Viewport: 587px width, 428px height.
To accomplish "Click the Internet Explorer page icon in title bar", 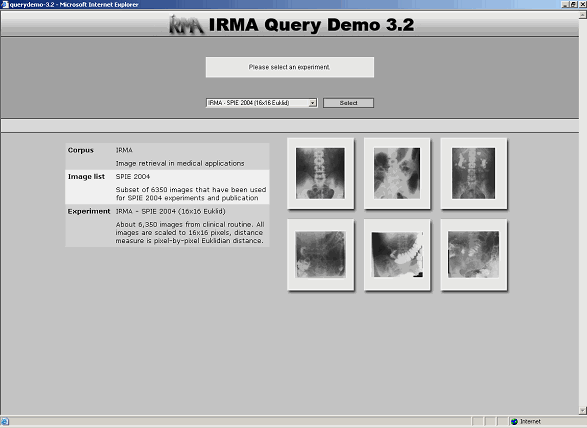I will click(x=4, y=4).
